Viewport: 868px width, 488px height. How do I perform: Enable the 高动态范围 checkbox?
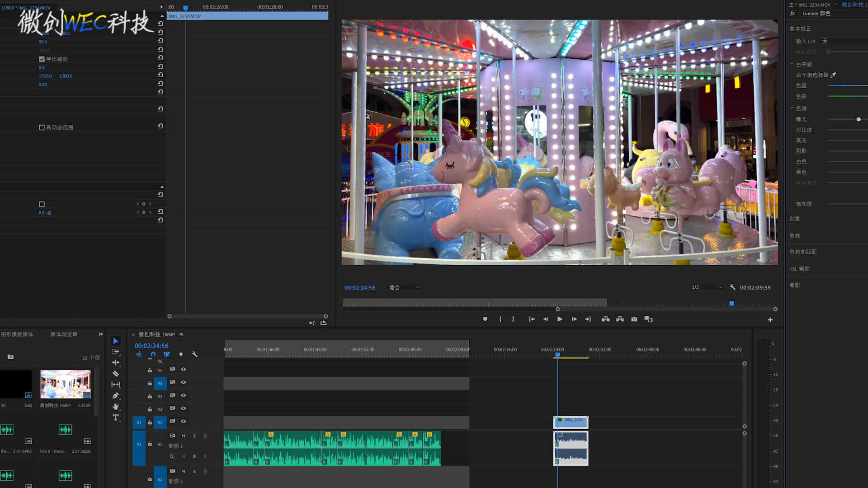42,127
